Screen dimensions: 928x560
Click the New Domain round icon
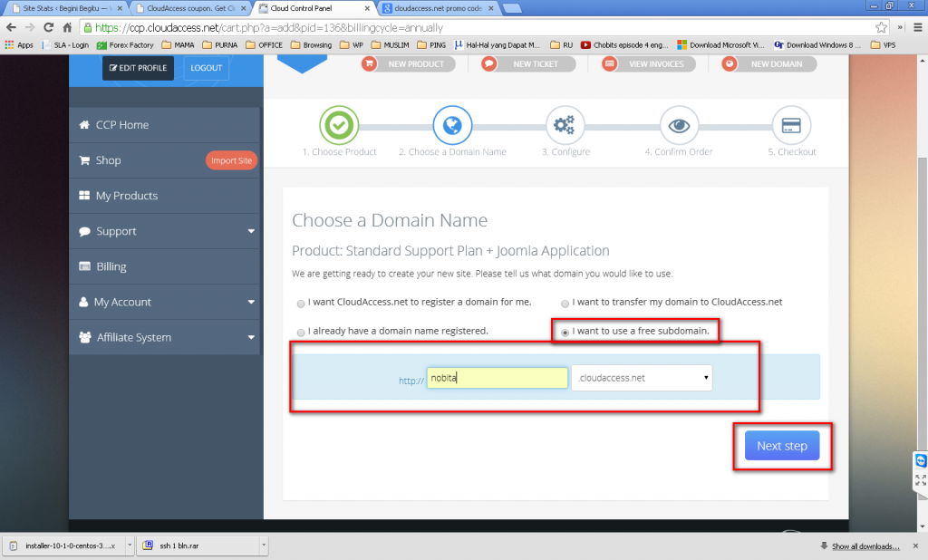[x=730, y=63]
